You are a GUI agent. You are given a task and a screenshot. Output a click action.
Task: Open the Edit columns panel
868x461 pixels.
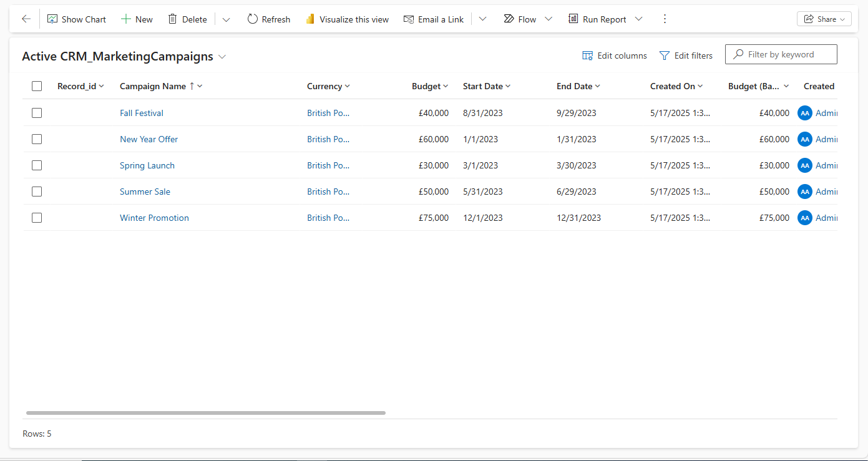614,55
